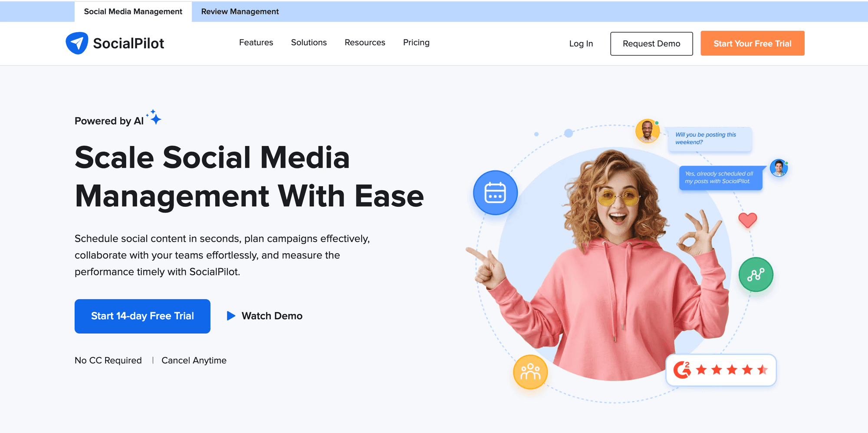Image resolution: width=868 pixels, height=433 pixels.
Task: Open the Resources menu
Action: (365, 43)
